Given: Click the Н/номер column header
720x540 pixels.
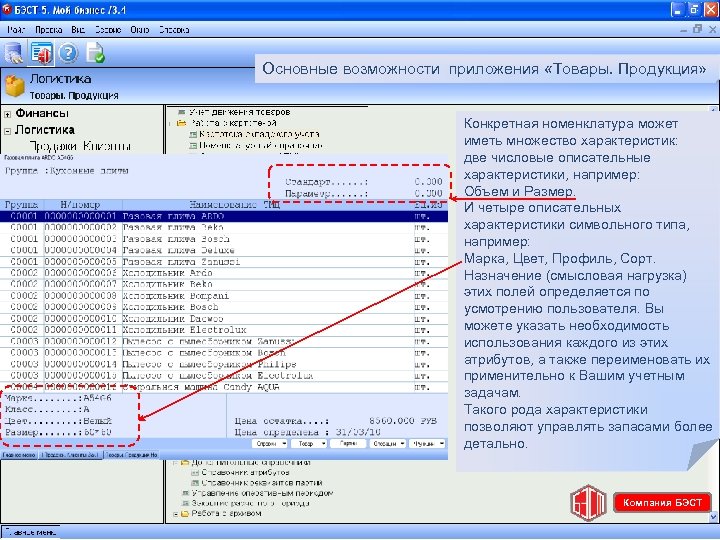Looking at the screenshot, I should (x=83, y=205).
